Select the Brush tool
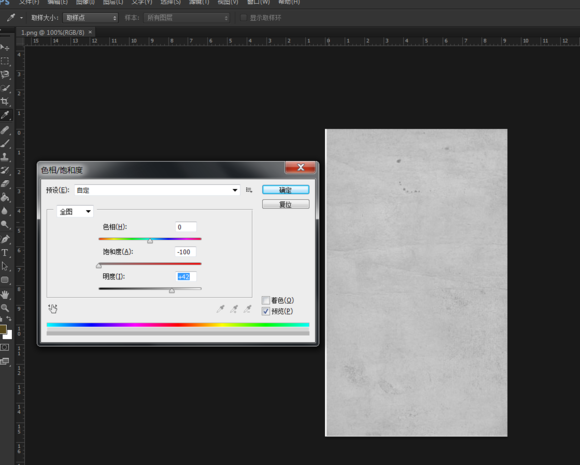The height and width of the screenshot is (465, 580). point(5,144)
